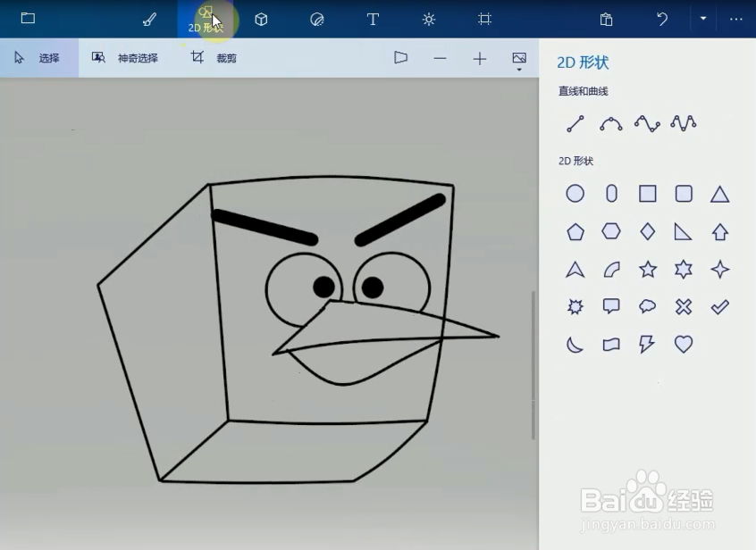The width and height of the screenshot is (756, 550).
Task: Pick the crescent moon shape
Action: coord(575,345)
